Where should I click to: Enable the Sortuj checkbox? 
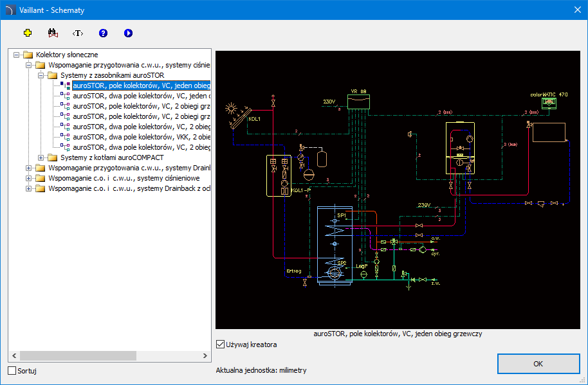tap(12, 370)
